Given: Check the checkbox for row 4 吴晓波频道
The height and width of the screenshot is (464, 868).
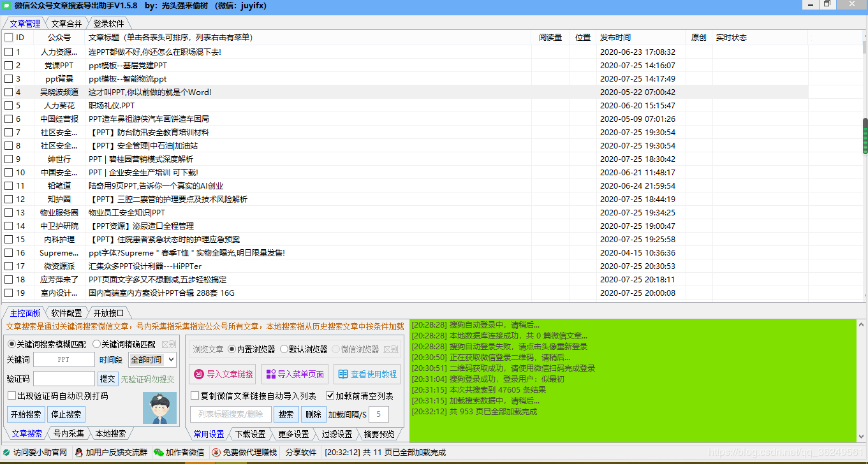Looking at the screenshot, I should click(x=8, y=92).
